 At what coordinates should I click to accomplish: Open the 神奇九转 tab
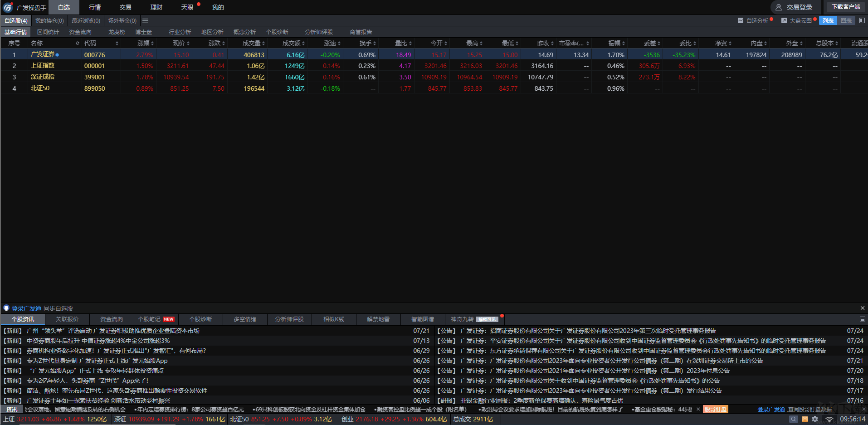[x=474, y=319]
